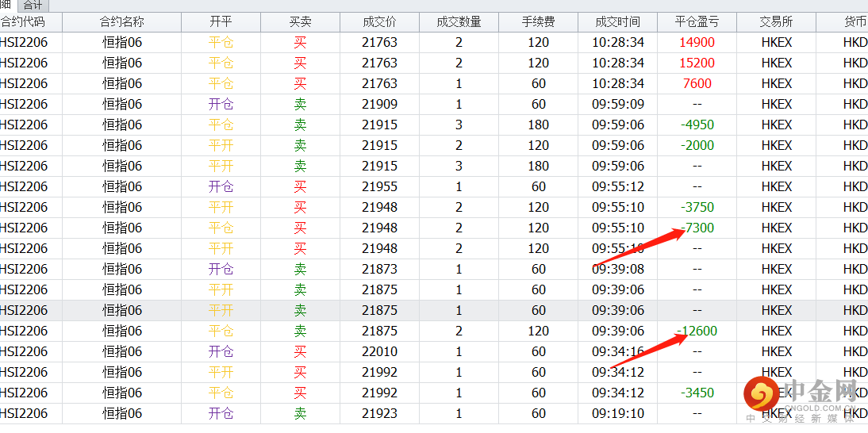Viewport: 868px width, 433px height.
Task: Select 平仓 in the -12600 row
Action: click(x=221, y=331)
